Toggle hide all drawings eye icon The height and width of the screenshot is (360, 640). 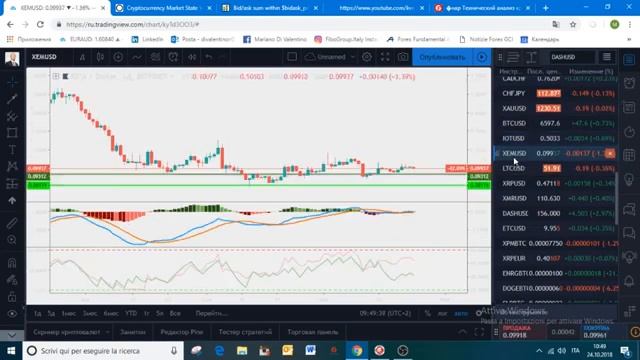click(12, 314)
